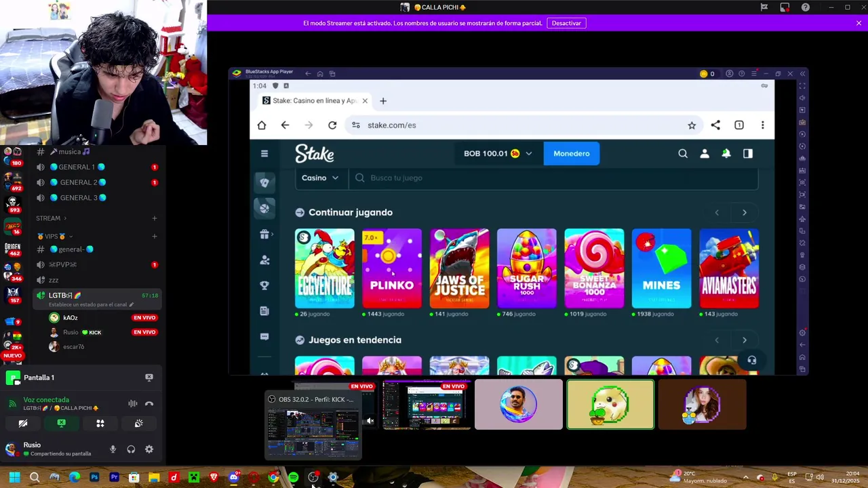Go to browser home page icon
The image size is (868, 488).
(x=262, y=125)
